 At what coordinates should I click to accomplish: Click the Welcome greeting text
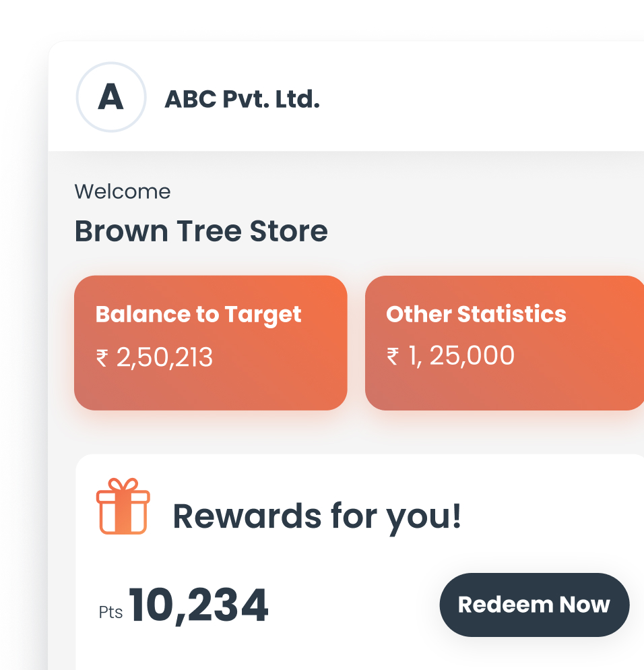point(123,191)
